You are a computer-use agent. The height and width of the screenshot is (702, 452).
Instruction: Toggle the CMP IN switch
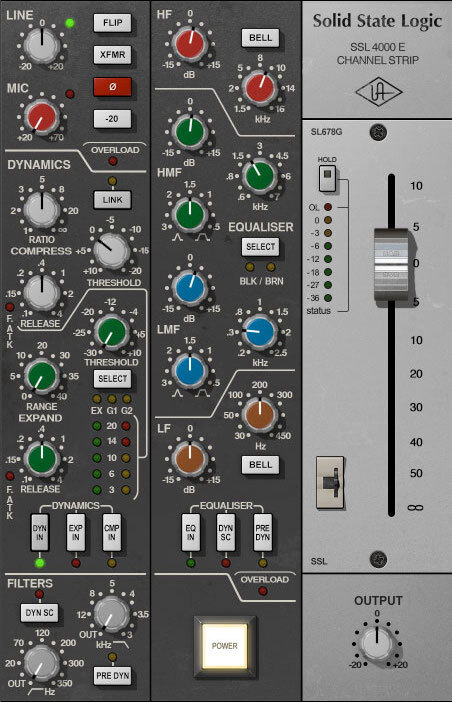coord(111,532)
